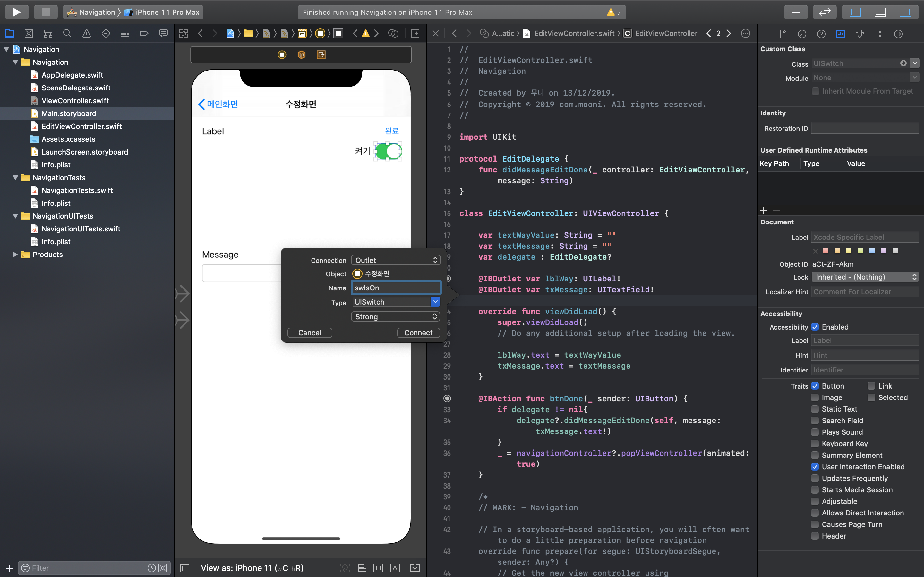Open the Strong storage dropdown
The height and width of the screenshot is (577, 924).
tap(396, 317)
